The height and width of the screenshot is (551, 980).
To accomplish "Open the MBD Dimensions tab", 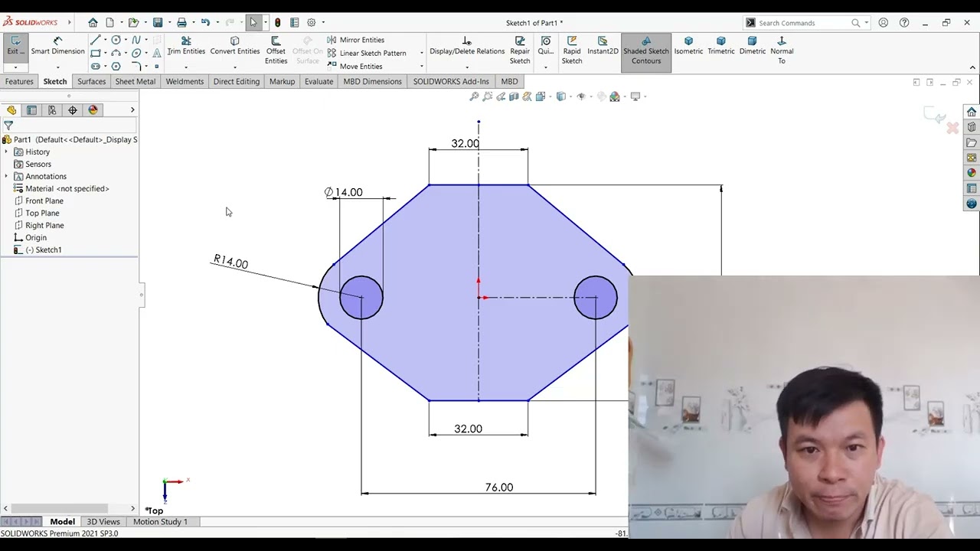I will [x=372, y=81].
